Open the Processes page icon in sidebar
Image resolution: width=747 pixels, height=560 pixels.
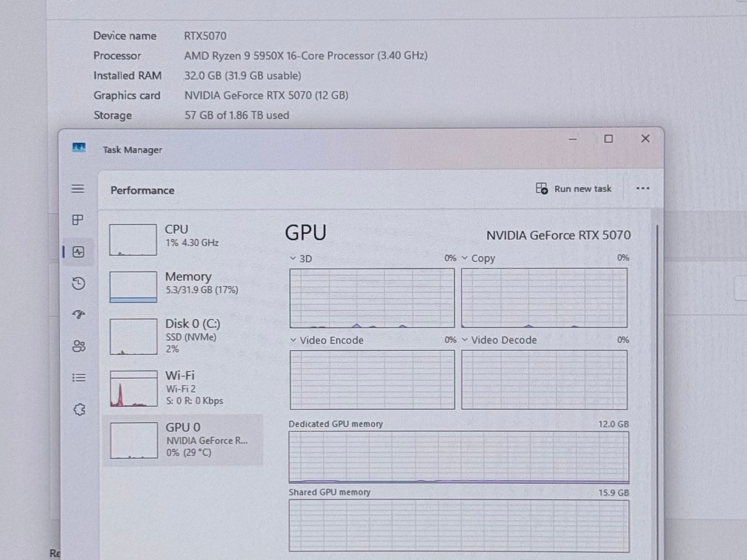pyautogui.click(x=78, y=219)
